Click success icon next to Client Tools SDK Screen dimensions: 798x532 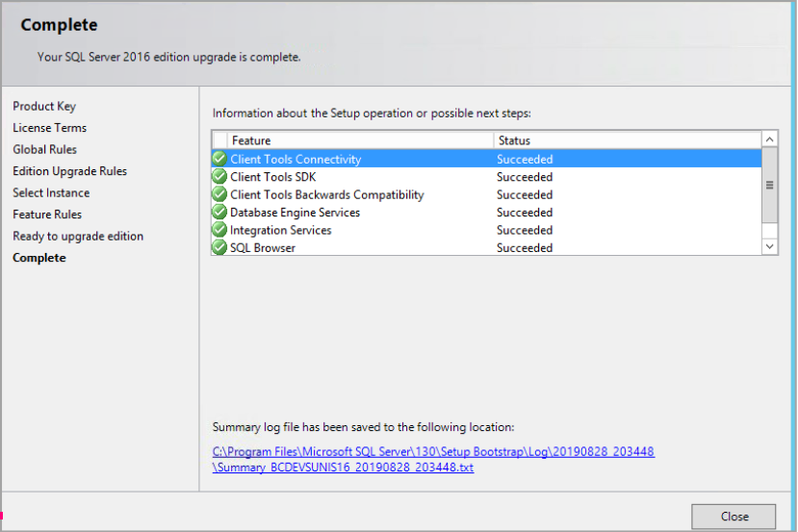(219, 177)
